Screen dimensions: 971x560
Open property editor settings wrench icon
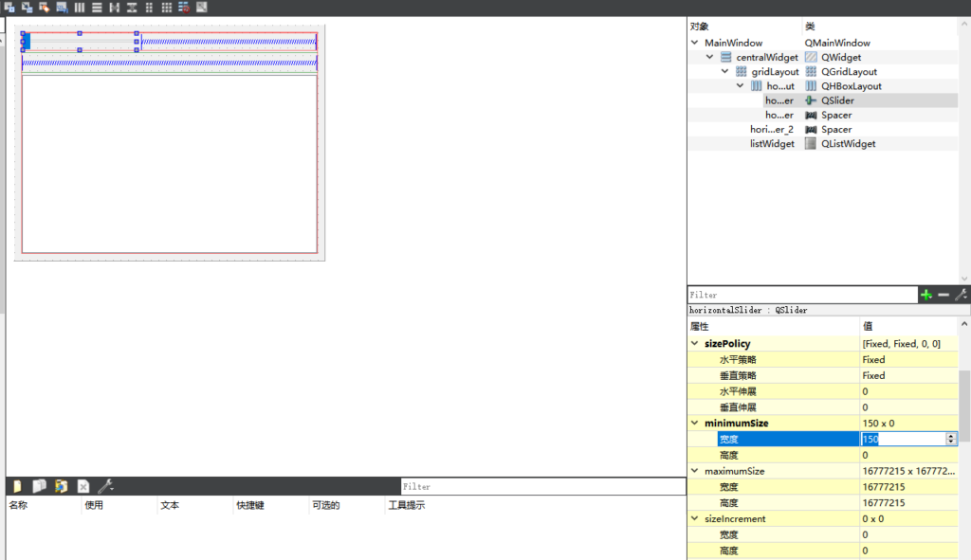click(960, 296)
